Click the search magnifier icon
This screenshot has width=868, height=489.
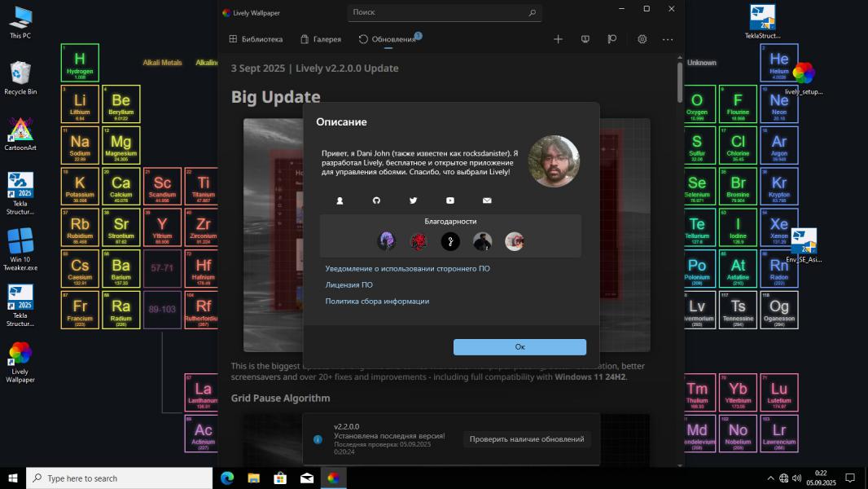(x=532, y=13)
